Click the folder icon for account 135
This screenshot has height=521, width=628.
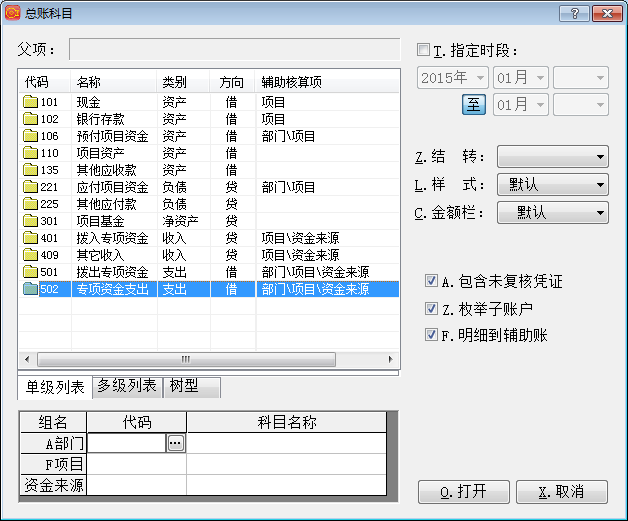tap(30, 170)
